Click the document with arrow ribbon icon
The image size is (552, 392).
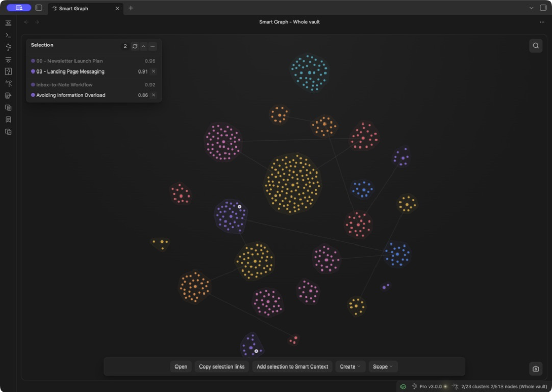(8, 95)
